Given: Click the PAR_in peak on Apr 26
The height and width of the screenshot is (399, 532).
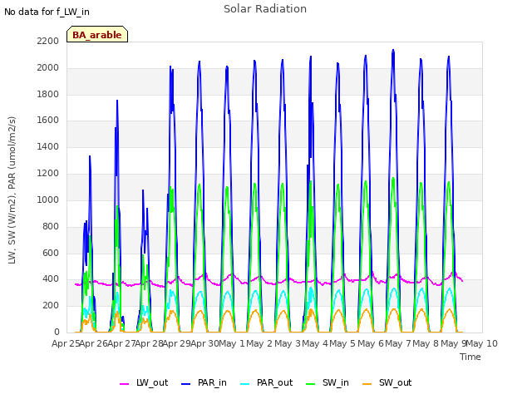Looking at the screenshot, I should (117, 101).
